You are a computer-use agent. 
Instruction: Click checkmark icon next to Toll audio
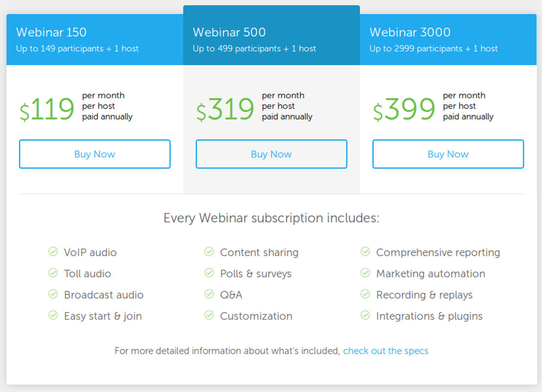point(53,273)
